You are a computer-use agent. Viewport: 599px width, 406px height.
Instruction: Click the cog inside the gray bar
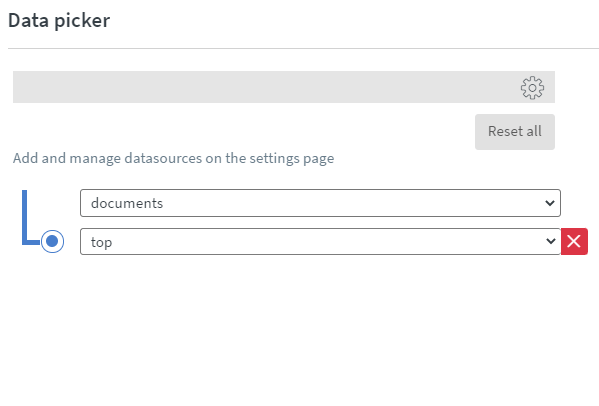[532, 88]
